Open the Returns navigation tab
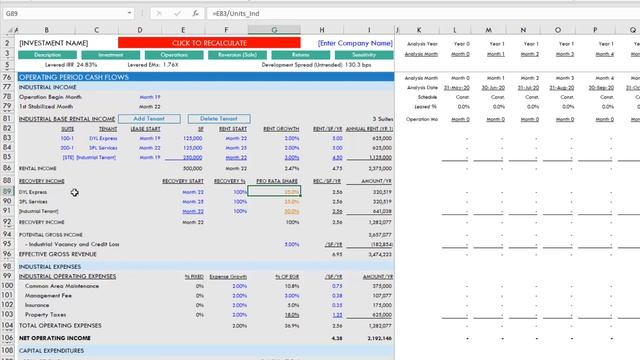This screenshot has height=360, width=640. [300, 55]
